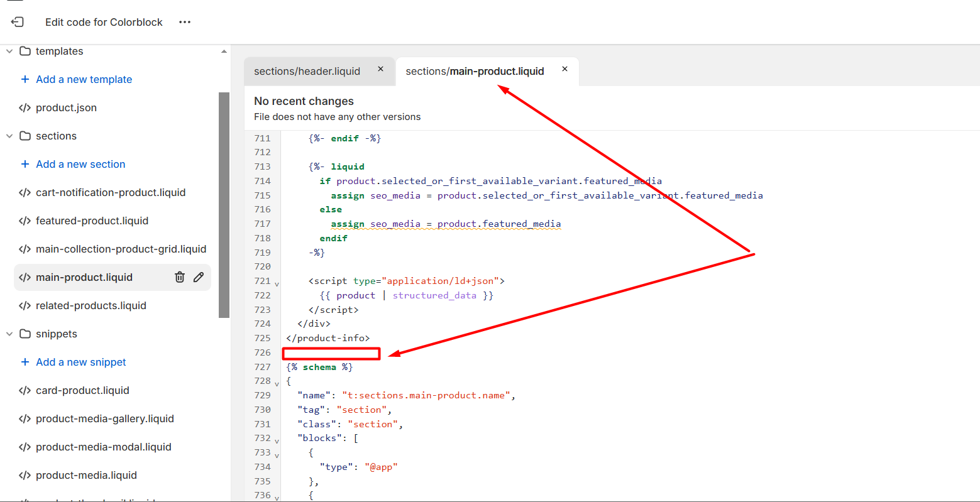Close the sections/main-product.liquid tab
Image resolution: width=980 pixels, height=502 pixels.
tap(564, 69)
